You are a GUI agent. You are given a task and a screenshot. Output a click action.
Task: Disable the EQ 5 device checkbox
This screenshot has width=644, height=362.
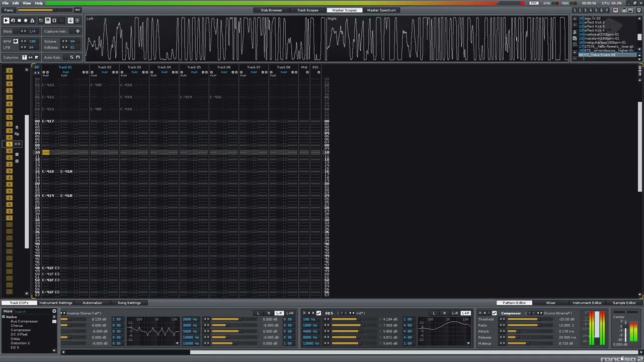[x=318, y=313]
